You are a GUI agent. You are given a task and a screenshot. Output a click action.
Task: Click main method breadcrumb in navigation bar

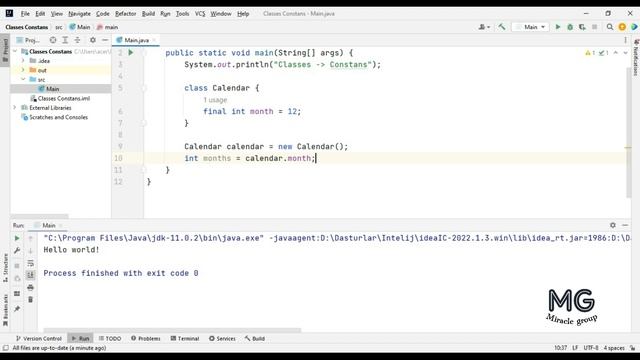[x=107, y=27]
